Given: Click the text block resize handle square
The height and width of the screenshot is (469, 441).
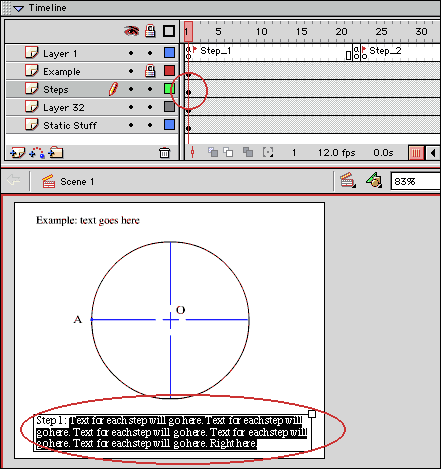Looking at the screenshot, I should (312, 414).
